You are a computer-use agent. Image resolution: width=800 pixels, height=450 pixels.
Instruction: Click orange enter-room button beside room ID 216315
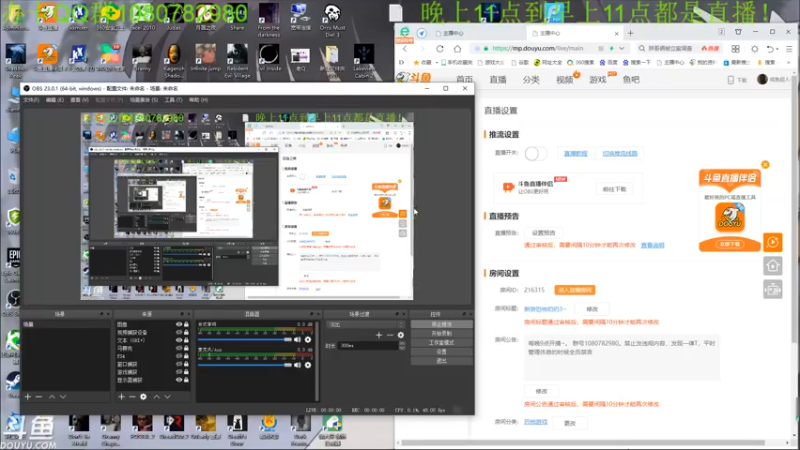pyautogui.click(x=574, y=290)
